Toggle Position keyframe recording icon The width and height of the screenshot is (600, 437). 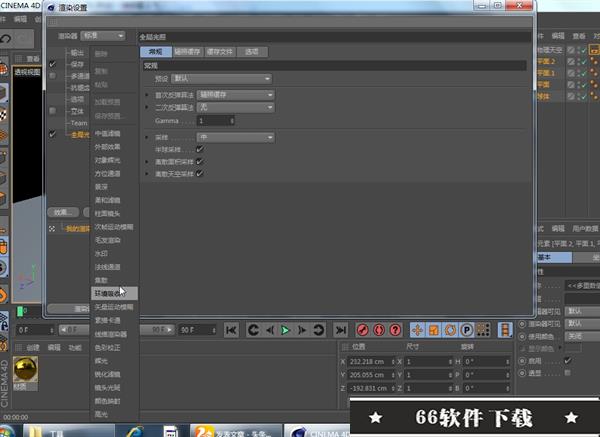click(x=417, y=330)
